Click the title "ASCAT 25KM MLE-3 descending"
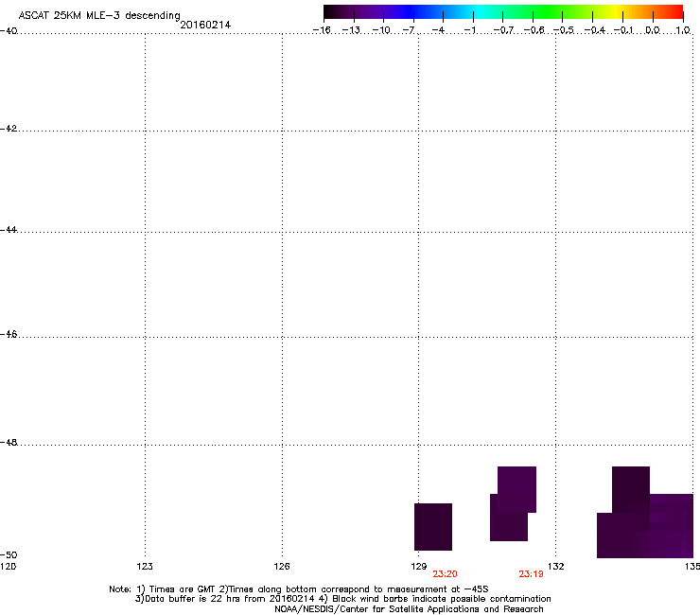The image size is (700, 615). [x=99, y=16]
